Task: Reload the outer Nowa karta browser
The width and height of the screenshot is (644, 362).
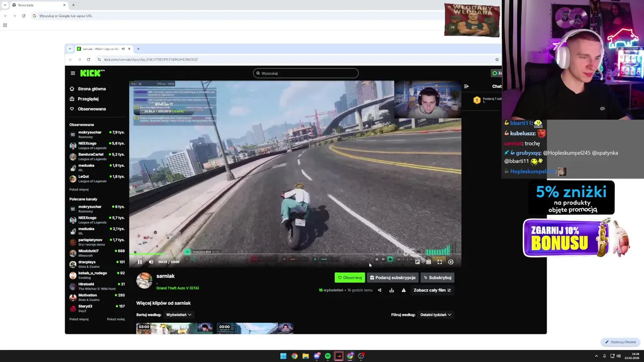Action: click(23, 16)
